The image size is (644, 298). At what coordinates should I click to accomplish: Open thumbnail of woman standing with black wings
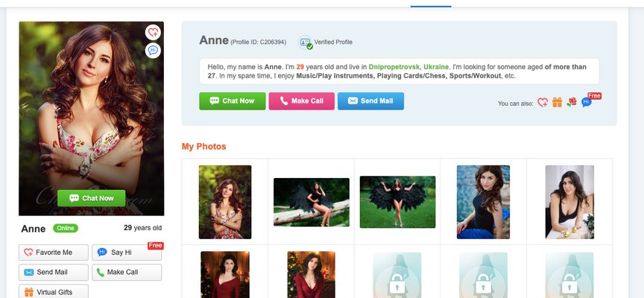397,202
